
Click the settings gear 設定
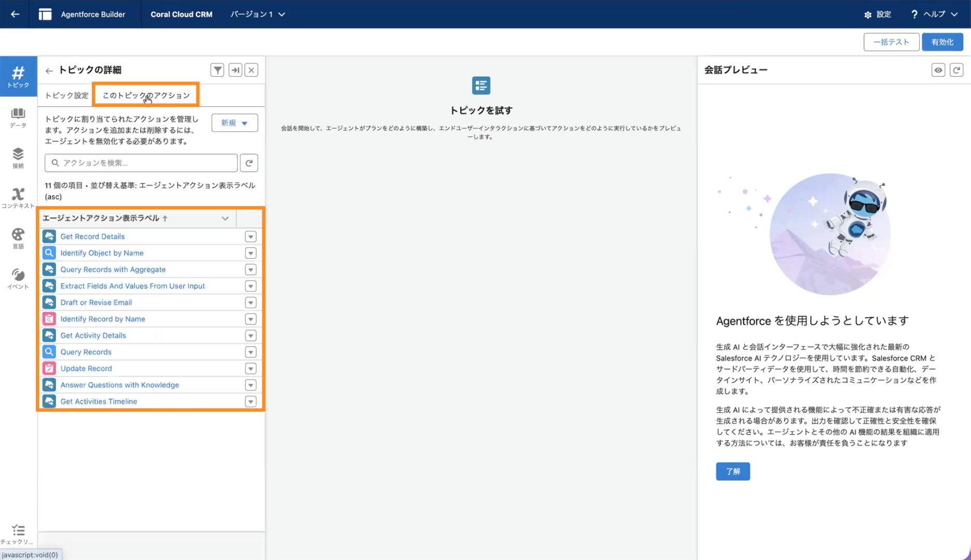tap(878, 15)
